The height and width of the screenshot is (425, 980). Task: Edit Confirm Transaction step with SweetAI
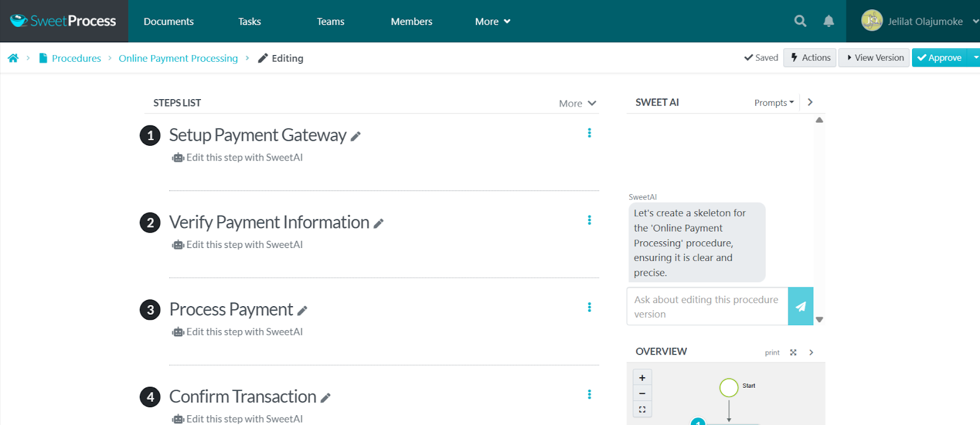pyautogui.click(x=238, y=419)
